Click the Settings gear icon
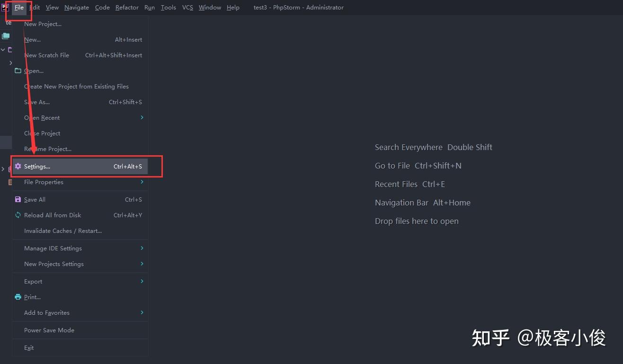Image resolution: width=623 pixels, height=364 pixels. 18,166
